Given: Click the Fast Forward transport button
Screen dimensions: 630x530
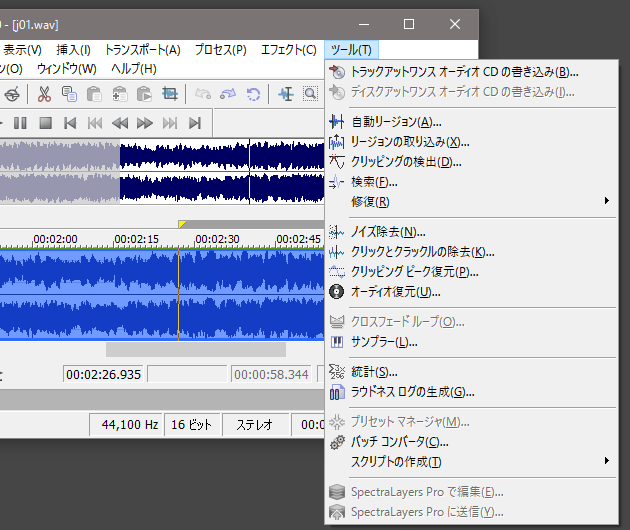Looking at the screenshot, I should pos(145,123).
